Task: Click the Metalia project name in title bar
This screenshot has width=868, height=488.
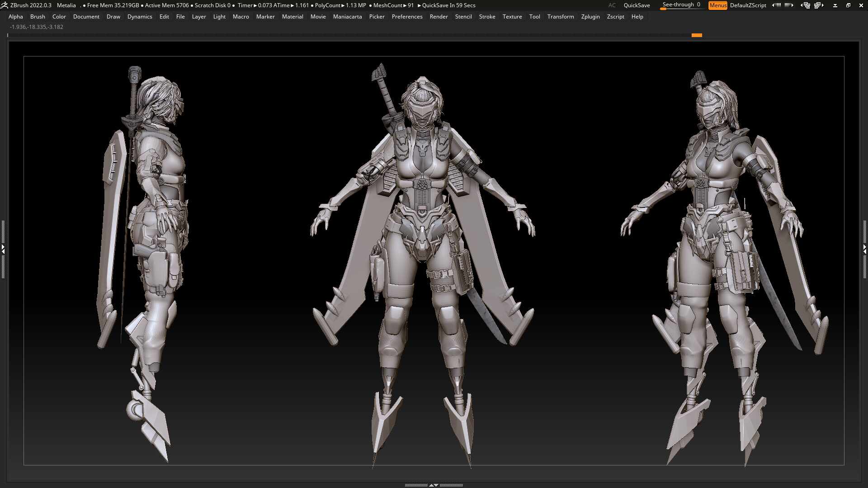Action: 66,5
